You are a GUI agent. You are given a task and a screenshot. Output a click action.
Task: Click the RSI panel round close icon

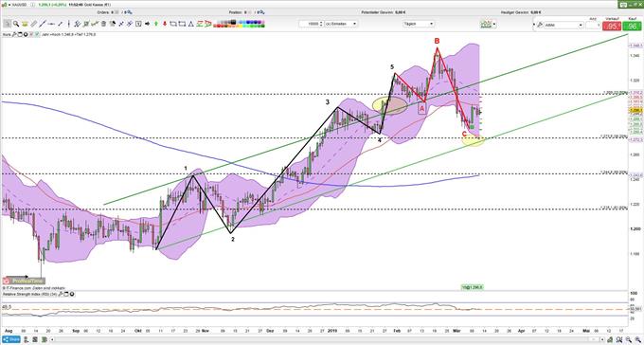pos(72,294)
